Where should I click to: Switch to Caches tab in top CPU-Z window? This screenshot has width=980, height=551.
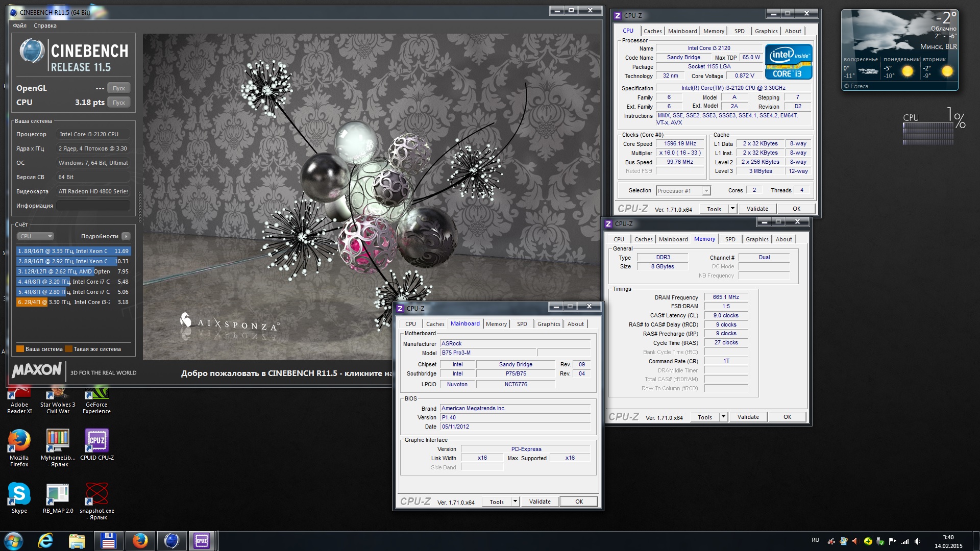tap(652, 31)
